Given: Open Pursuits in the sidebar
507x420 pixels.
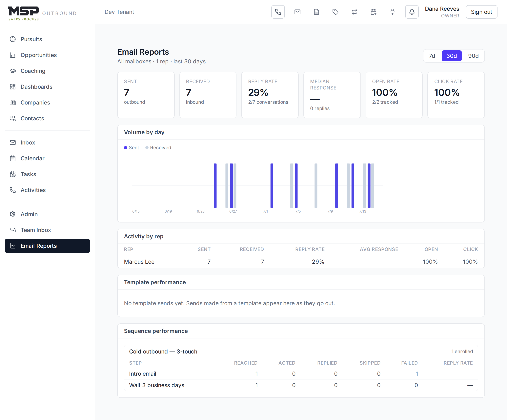Looking at the screenshot, I should point(47,39).
